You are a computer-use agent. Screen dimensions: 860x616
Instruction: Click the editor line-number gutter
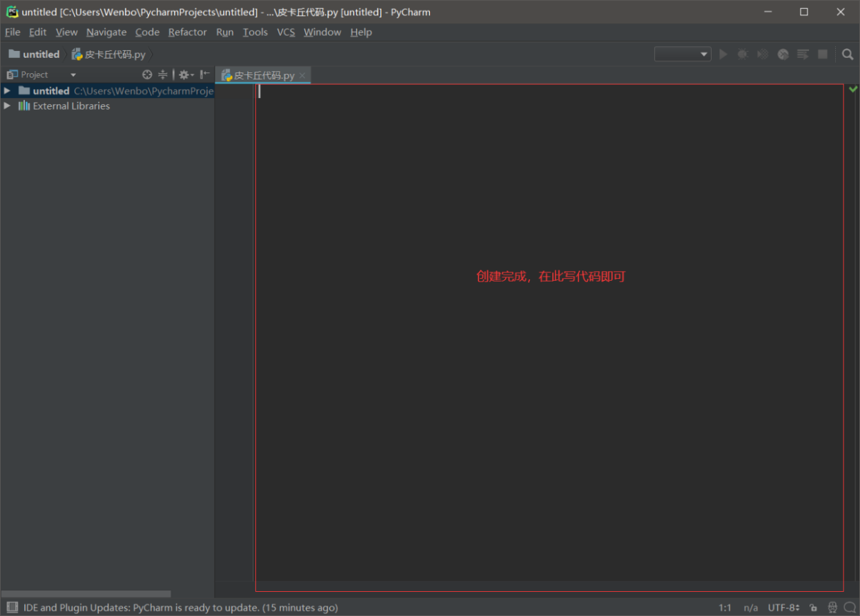click(x=235, y=332)
